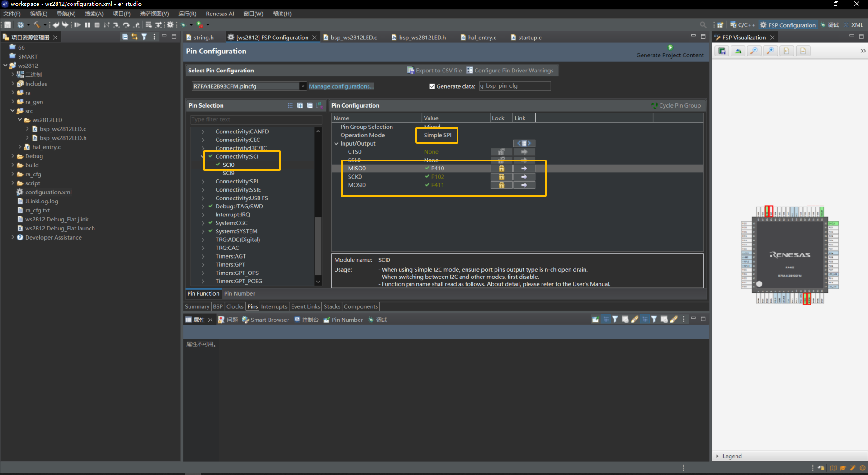Switch to the C/C++ perspective
Viewport: 868px width, 475px height.
[x=742, y=25]
